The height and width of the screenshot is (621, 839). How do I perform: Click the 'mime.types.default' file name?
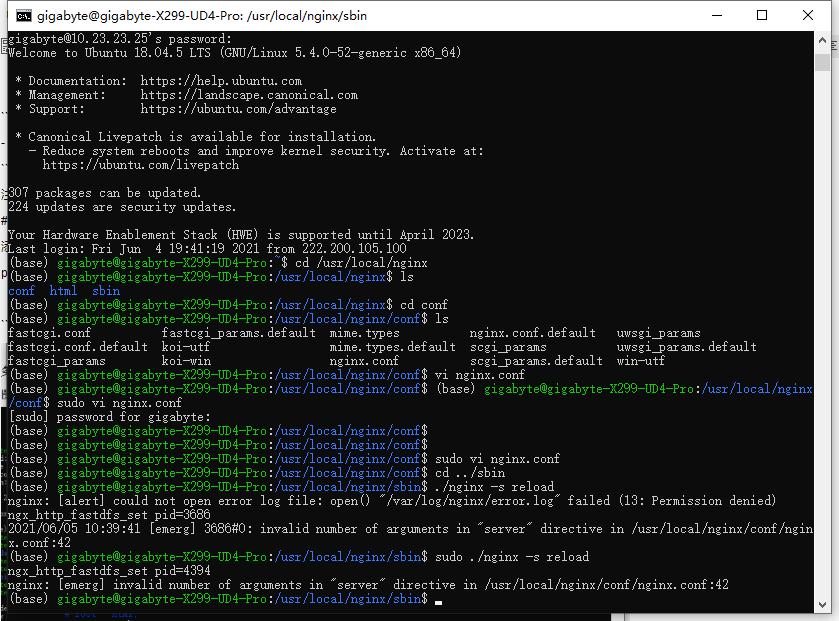click(392, 347)
